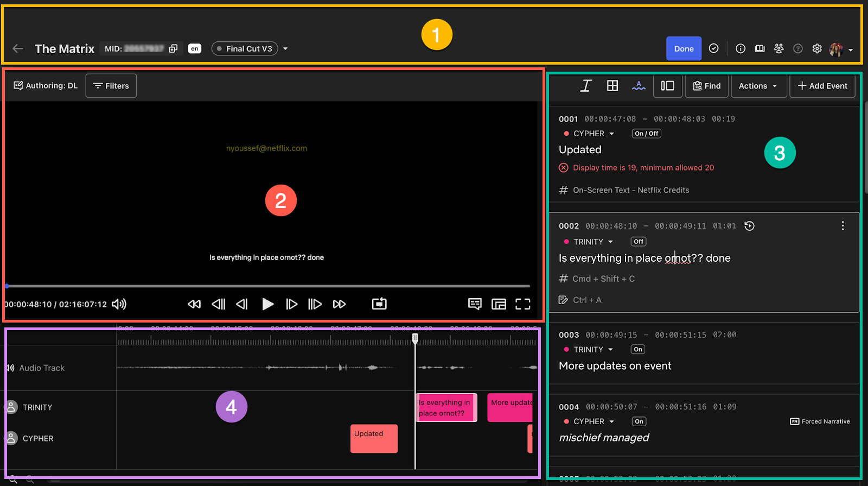The width and height of the screenshot is (868, 486).
Task: Click the revert history icon on event 0002
Action: (749, 226)
